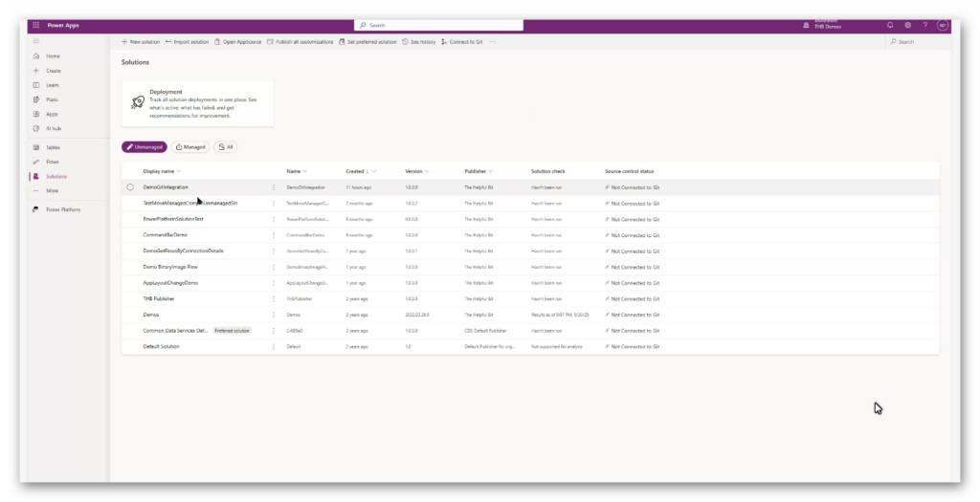Open Learn in the sidebar
980x502 pixels.
[x=54, y=85]
